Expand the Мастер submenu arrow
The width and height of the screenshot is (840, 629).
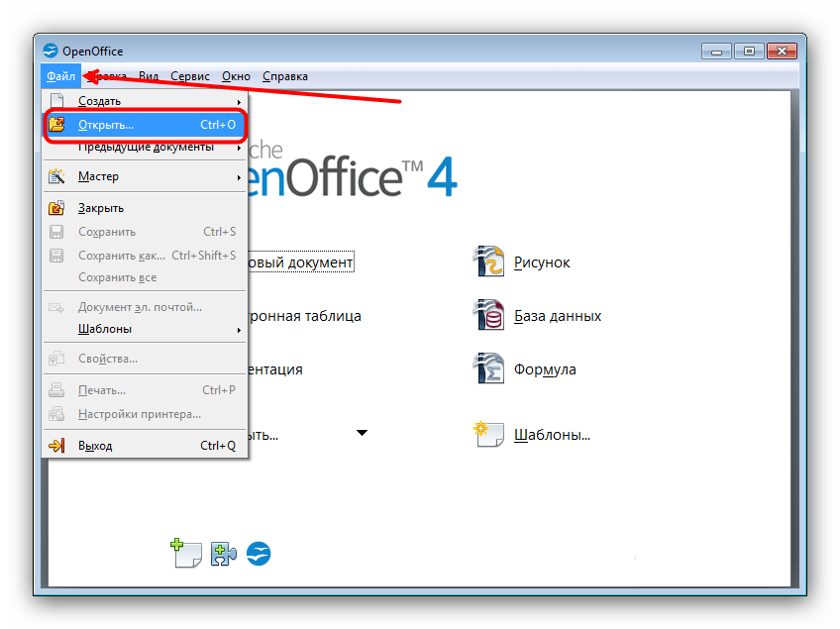pyautogui.click(x=239, y=176)
